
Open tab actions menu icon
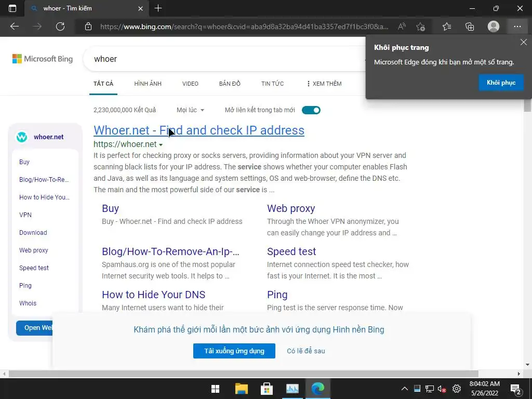coord(12,8)
